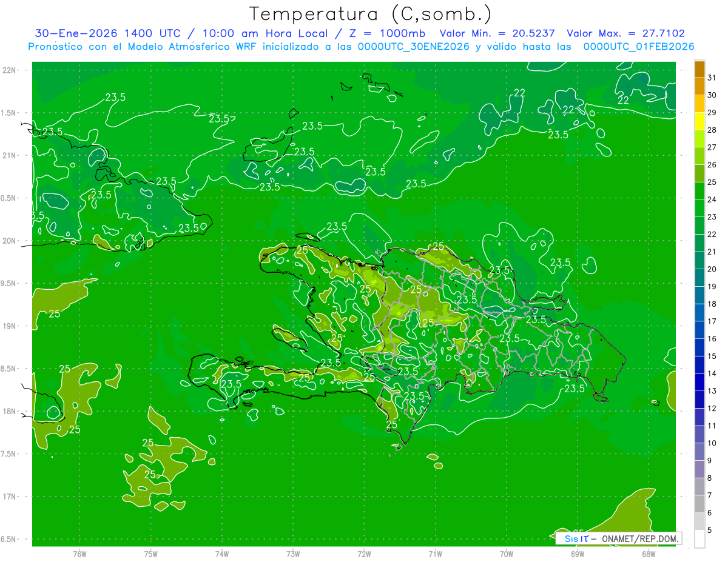This screenshot has height=562, width=728.
Task: Pick the legend swatch between 26 and 27
Action: point(699,156)
